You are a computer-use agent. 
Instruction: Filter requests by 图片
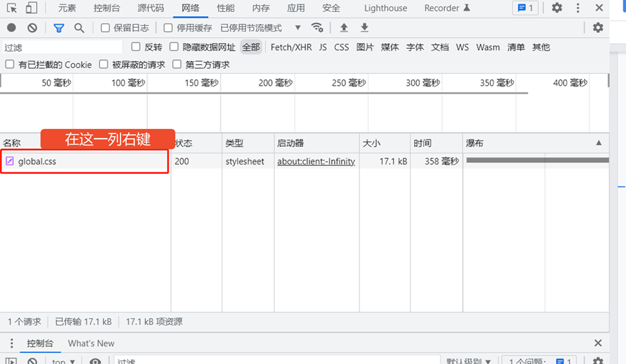pyautogui.click(x=365, y=47)
